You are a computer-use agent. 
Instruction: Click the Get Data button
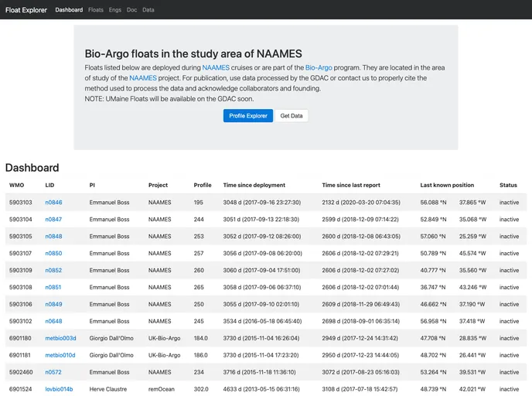(x=291, y=115)
